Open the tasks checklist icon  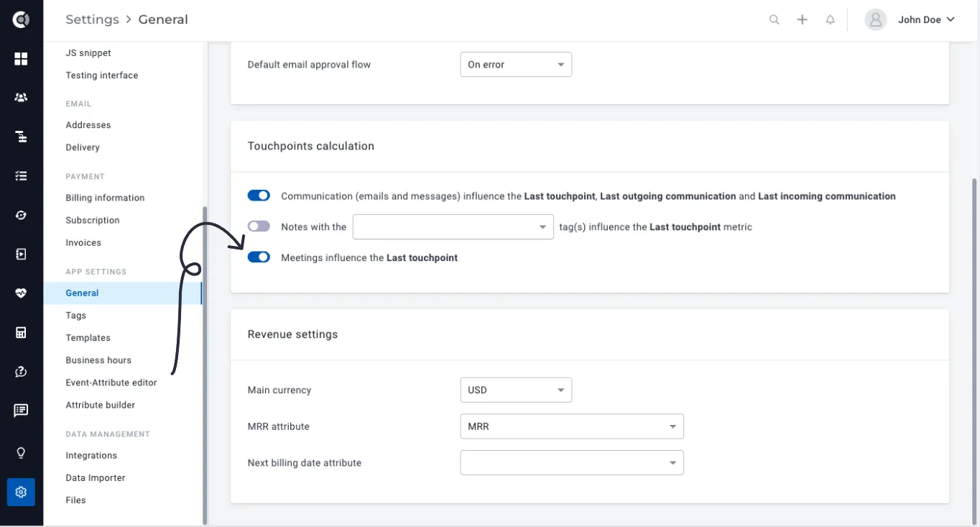point(21,175)
